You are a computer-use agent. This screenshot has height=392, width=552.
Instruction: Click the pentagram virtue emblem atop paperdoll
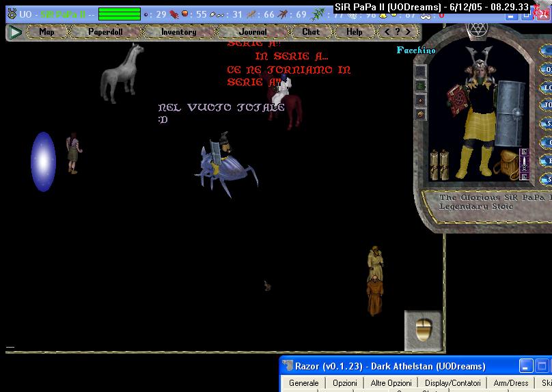(478, 29)
